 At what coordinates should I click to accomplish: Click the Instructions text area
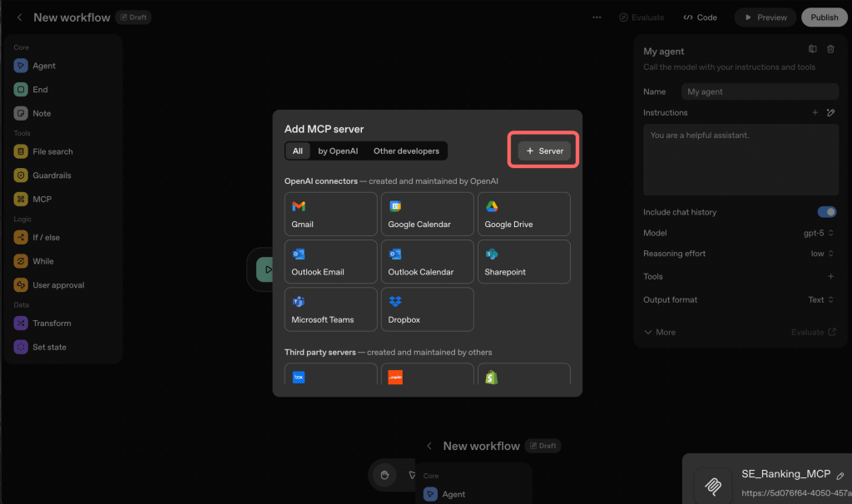741,160
